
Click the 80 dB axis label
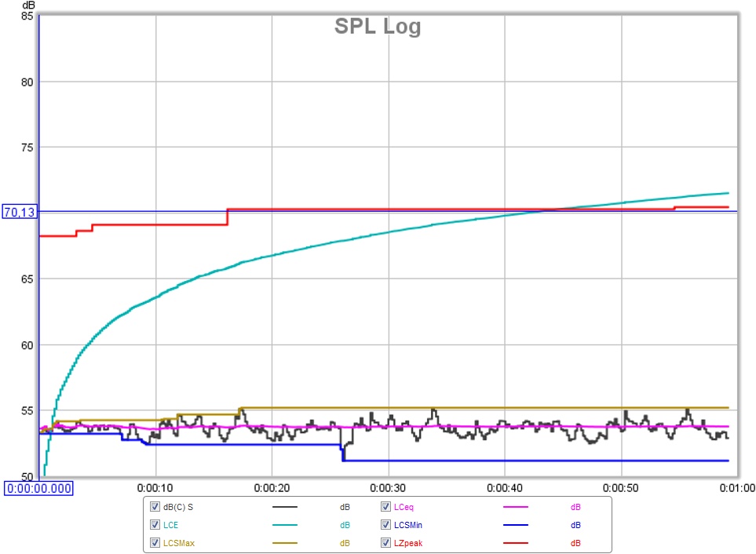coord(27,82)
